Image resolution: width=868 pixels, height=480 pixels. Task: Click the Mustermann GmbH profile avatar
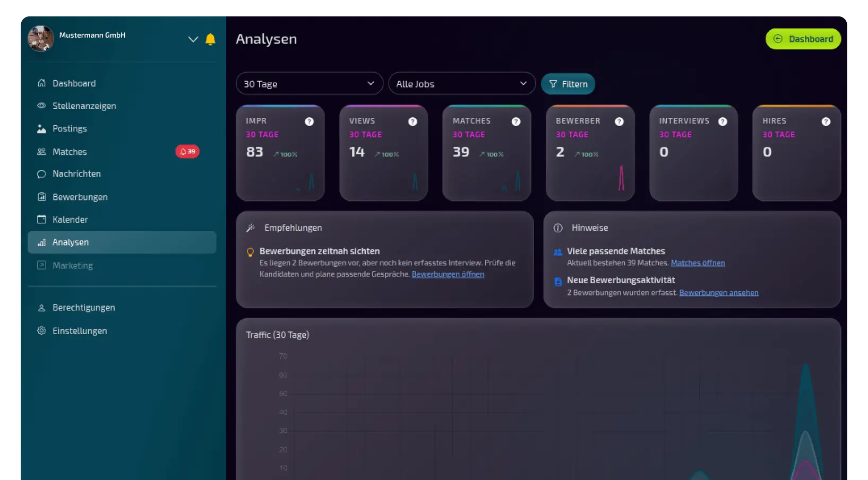(x=41, y=39)
